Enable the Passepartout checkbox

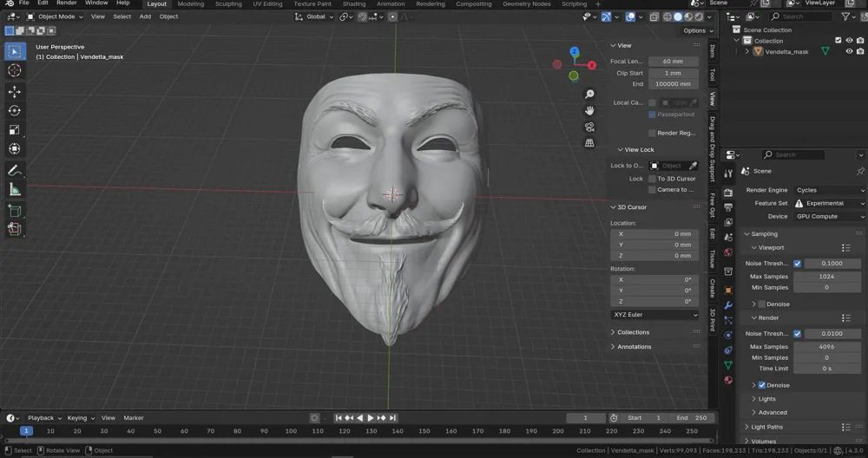point(652,114)
